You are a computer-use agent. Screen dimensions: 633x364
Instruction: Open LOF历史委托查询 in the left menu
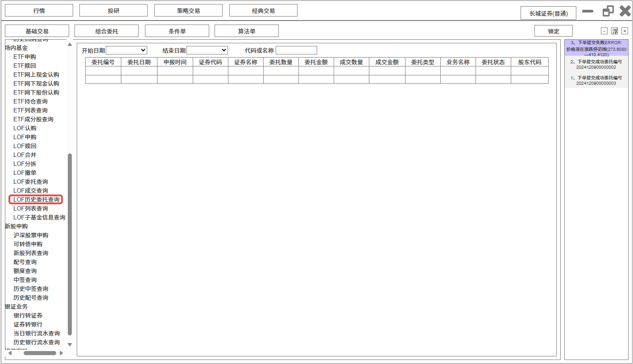36,199
